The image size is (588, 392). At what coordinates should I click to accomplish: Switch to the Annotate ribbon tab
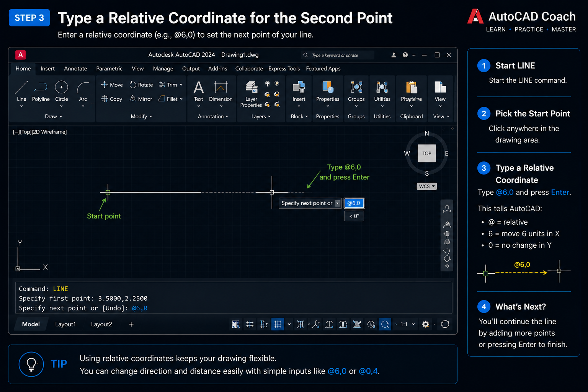coord(75,69)
